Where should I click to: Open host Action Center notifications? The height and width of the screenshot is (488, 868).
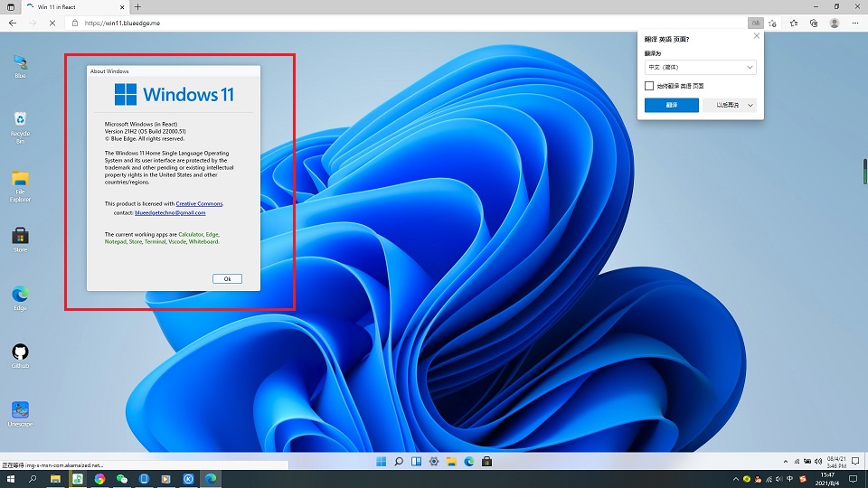pyautogui.click(x=854, y=479)
